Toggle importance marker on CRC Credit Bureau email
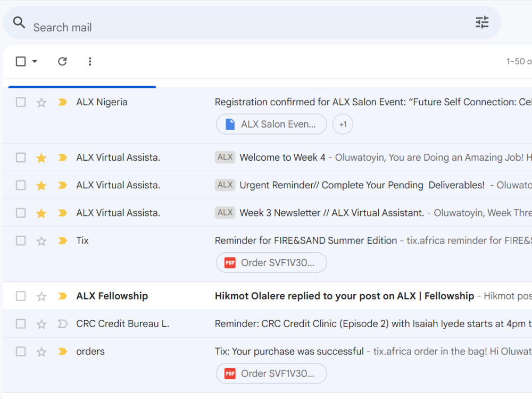The height and width of the screenshot is (399, 532). coord(62,324)
